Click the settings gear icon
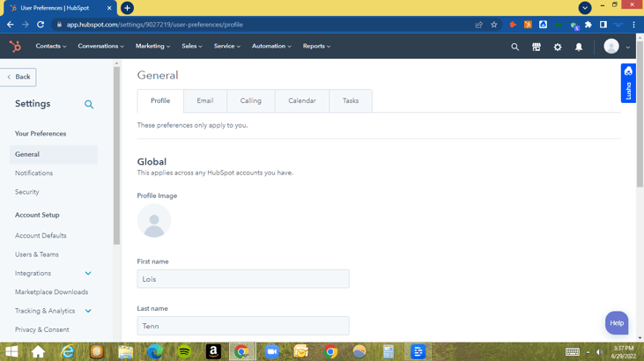This screenshot has width=644, height=361. [x=558, y=47]
